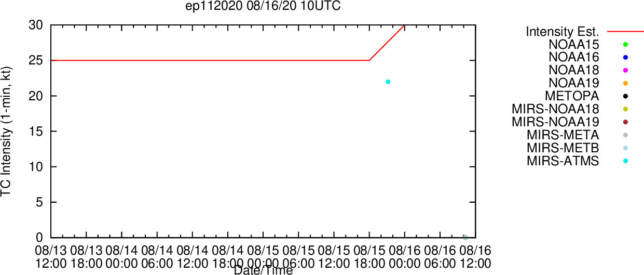Image resolution: width=644 pixels, height=275 pixels.
Task: Click the MIRS-METB data point at 0 kt
Action: point(465,238)
